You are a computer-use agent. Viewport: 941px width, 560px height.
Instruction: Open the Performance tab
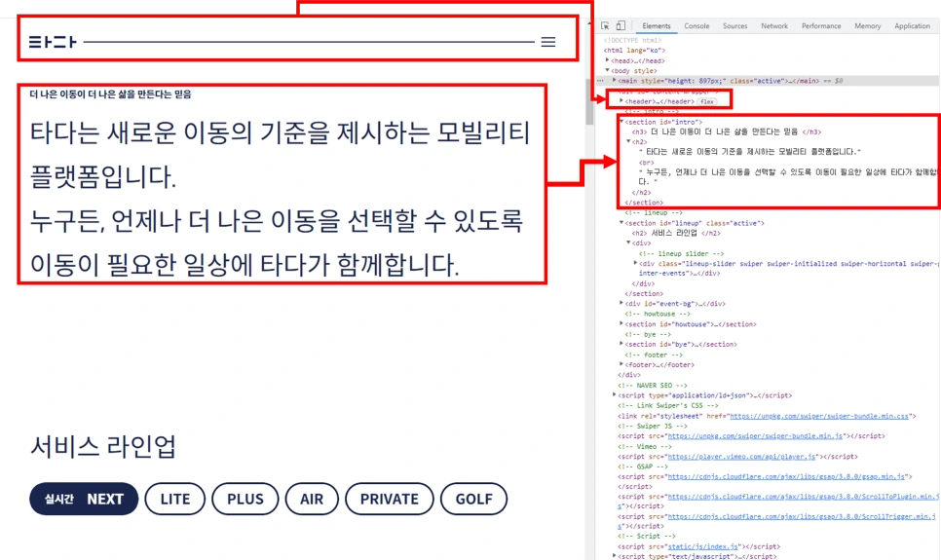(x=821, y=26)
